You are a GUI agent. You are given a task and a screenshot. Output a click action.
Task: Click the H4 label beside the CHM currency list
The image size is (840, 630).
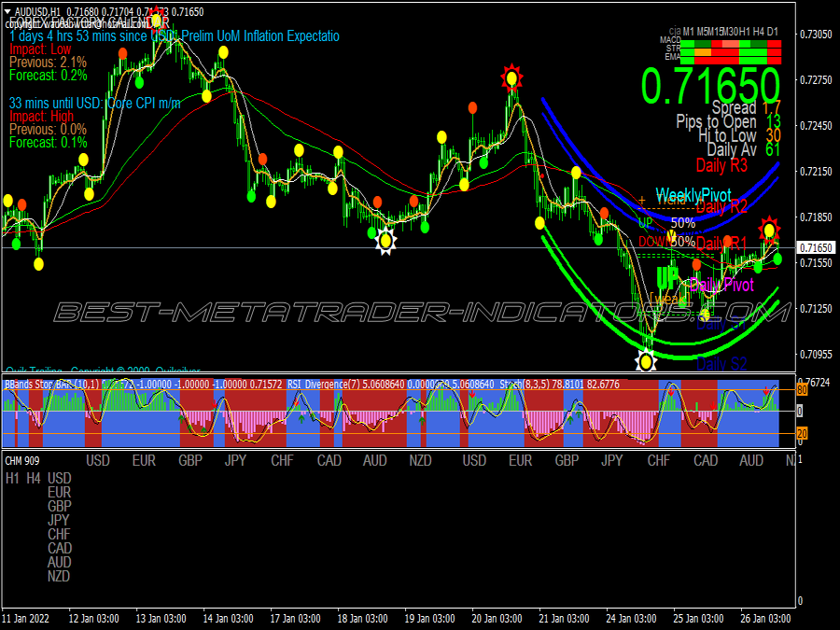click(34, 479)
